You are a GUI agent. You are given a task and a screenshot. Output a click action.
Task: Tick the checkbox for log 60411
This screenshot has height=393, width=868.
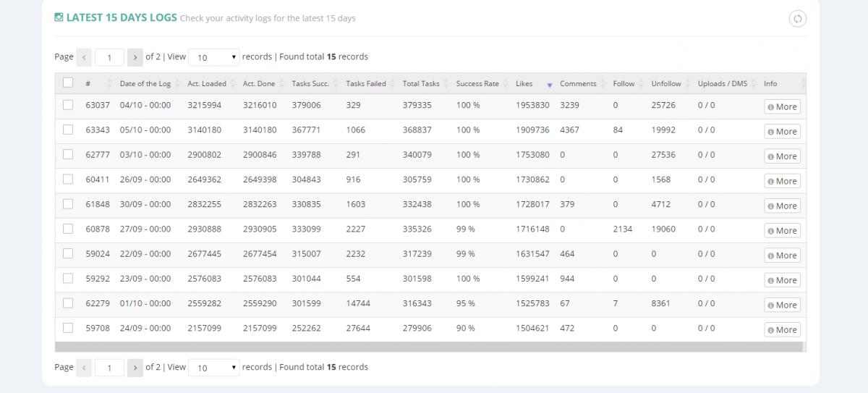(x=68, y=179)
